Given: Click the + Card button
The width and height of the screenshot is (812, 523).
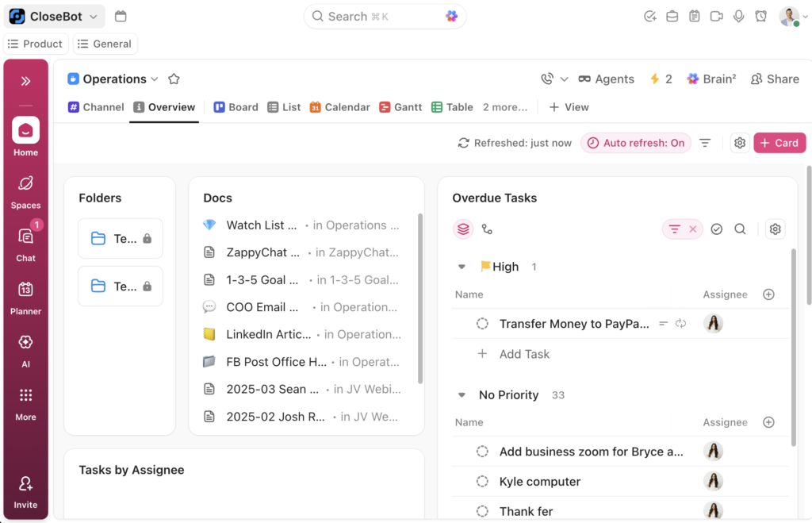Looking at the screenshot, I should pyautogui.click(x=779, y=143).
